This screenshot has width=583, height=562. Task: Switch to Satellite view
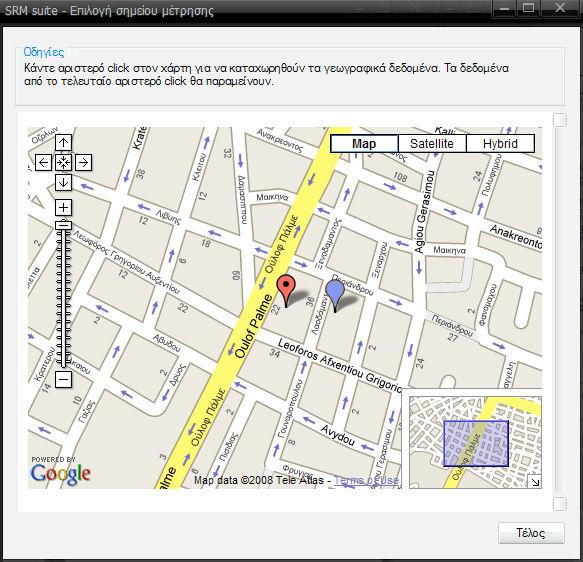(432, 143)
